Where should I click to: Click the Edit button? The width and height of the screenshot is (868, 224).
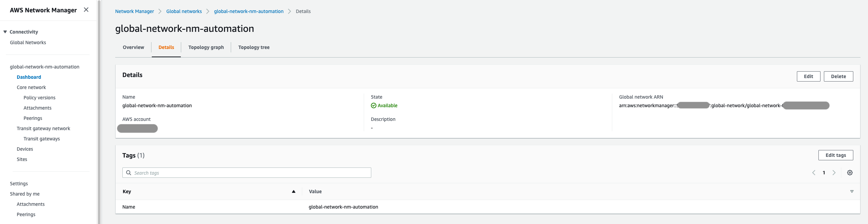click(808, 76)
